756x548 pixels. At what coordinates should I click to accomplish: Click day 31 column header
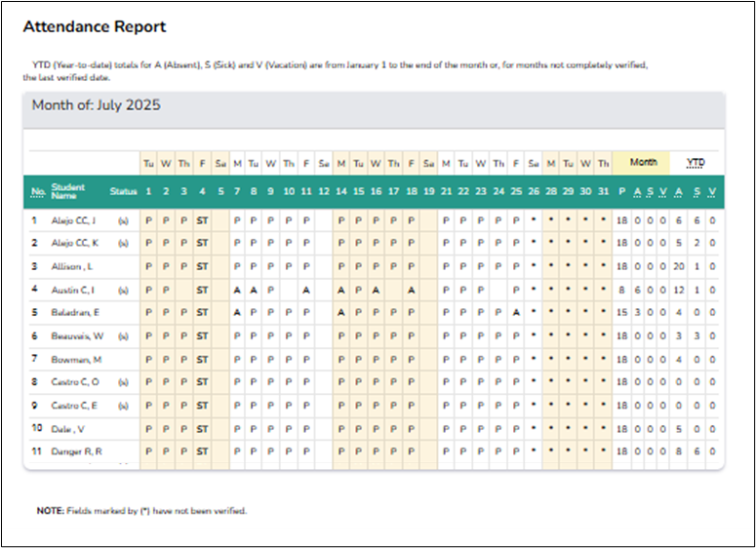pos(603,192)
